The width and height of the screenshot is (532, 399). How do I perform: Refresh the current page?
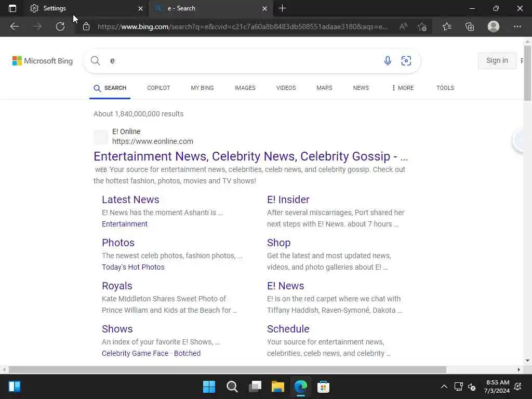tap(60, 26)
